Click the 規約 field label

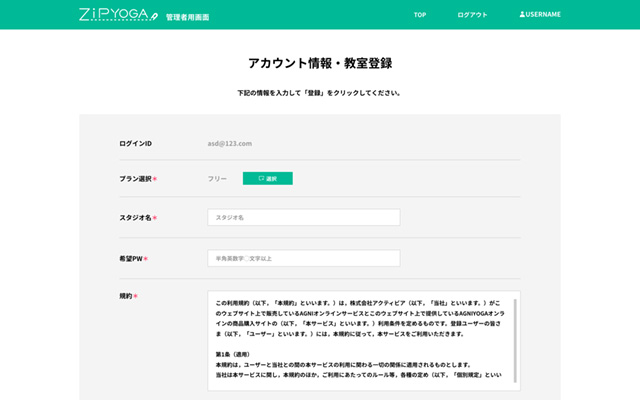(x=126, y=296)
